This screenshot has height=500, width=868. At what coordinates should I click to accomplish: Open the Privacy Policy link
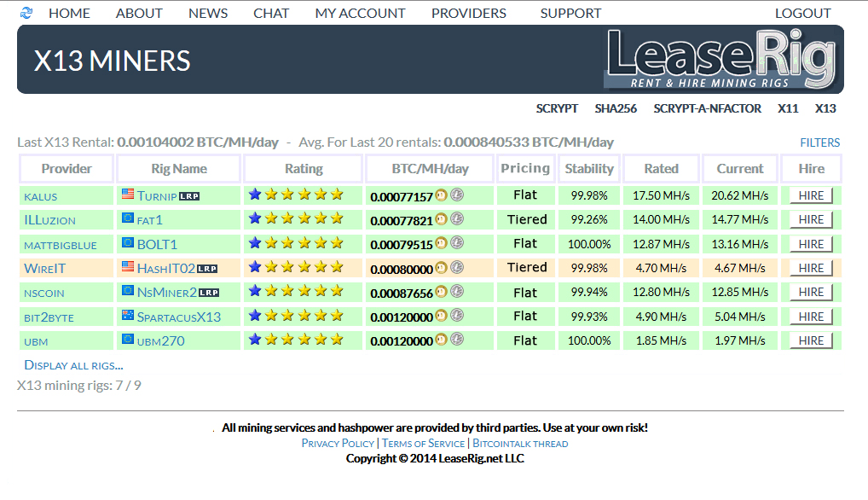338,444
